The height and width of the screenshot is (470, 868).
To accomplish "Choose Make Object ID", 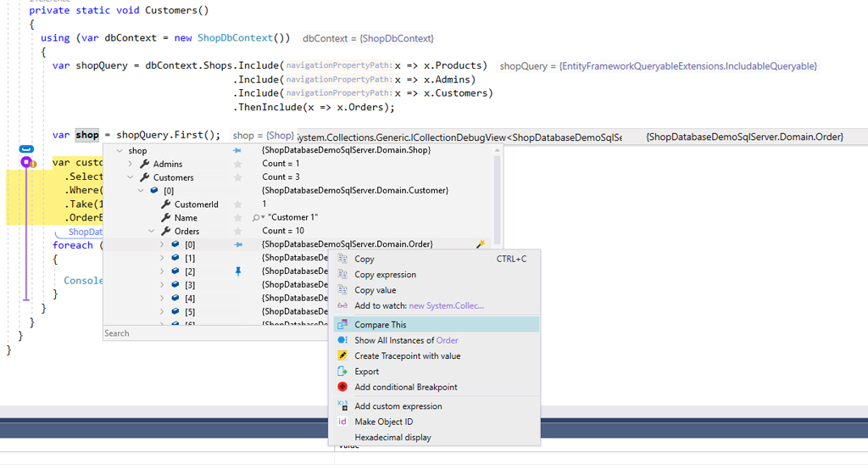I will [x=435, y=422].
